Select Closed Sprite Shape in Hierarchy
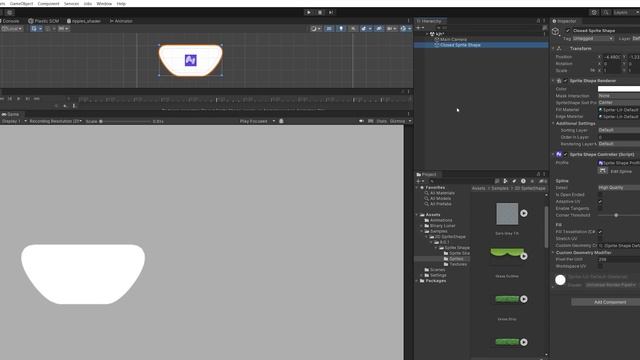 [x=481, y=45]
